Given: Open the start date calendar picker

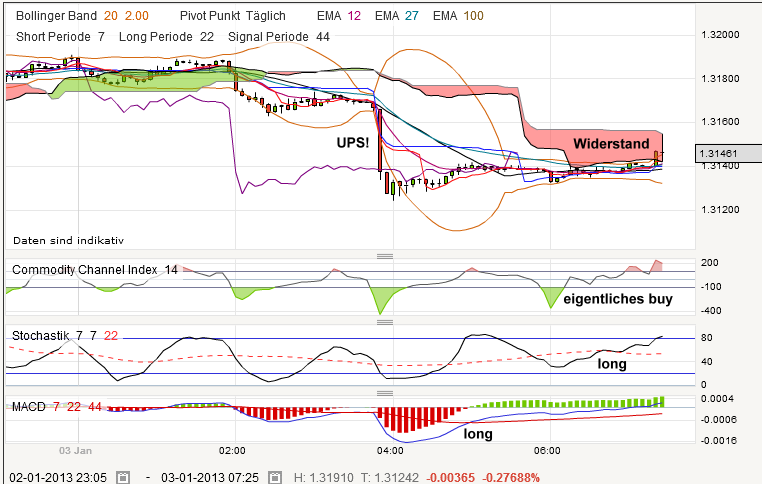Looking at the screenshot, I should (x=122, y=476).
